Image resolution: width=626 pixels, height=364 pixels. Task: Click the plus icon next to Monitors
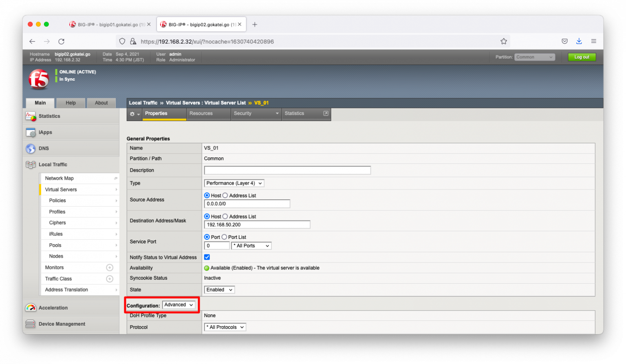(110, 268)
